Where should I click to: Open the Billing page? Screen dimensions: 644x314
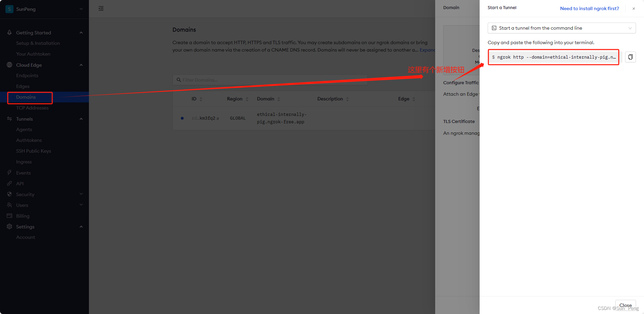tap(23, 216)
